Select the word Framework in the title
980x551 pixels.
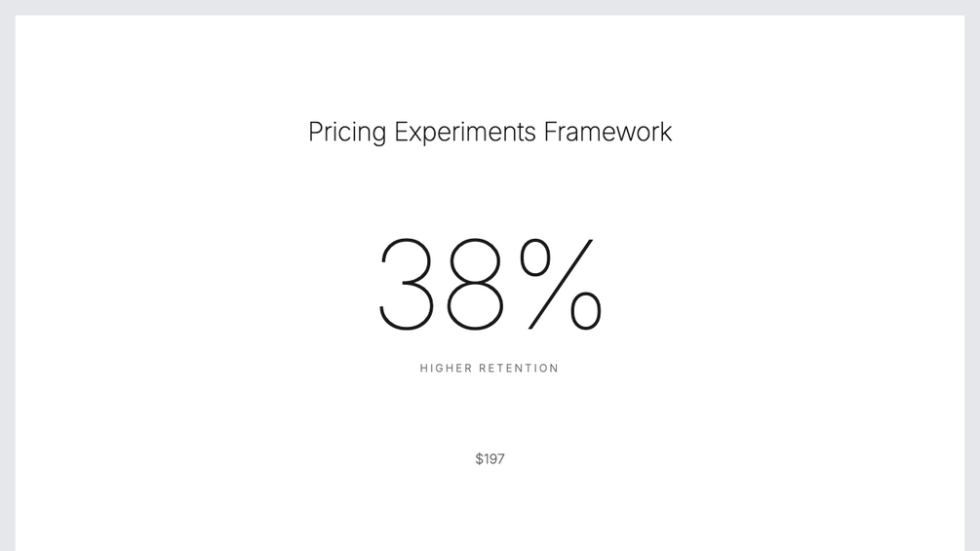pyautogui.click(x=608, y=132)
